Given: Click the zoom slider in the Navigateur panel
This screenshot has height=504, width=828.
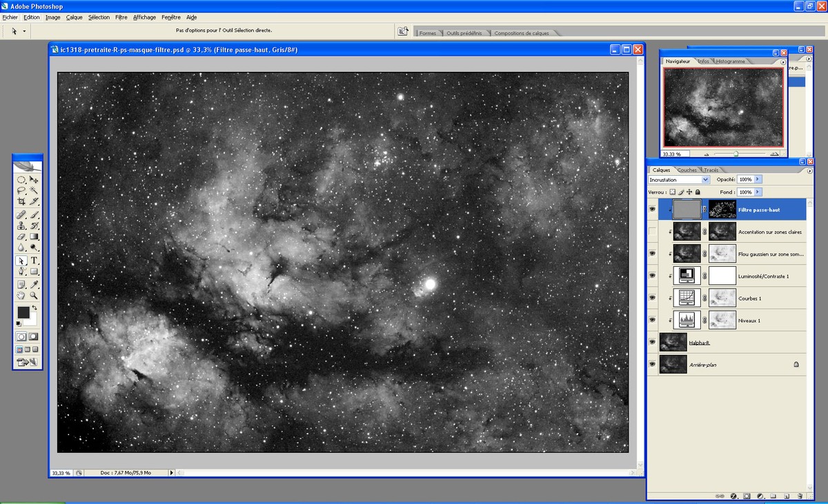Looking at the screenshot, I should (735, 153).
